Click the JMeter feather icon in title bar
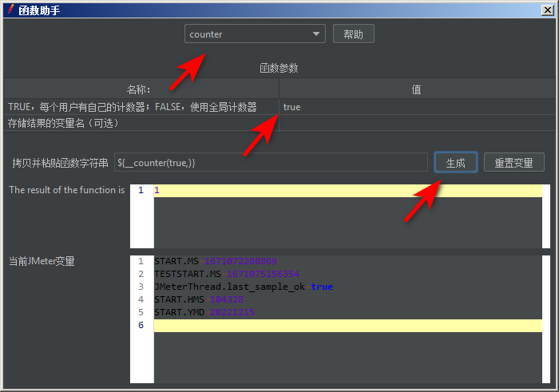 10,10
